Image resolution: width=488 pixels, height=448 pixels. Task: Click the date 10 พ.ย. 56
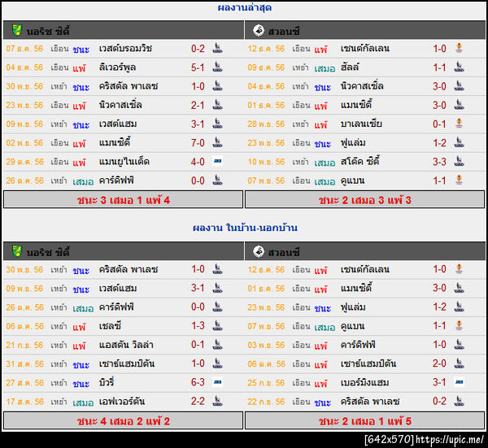coord(266,162)
